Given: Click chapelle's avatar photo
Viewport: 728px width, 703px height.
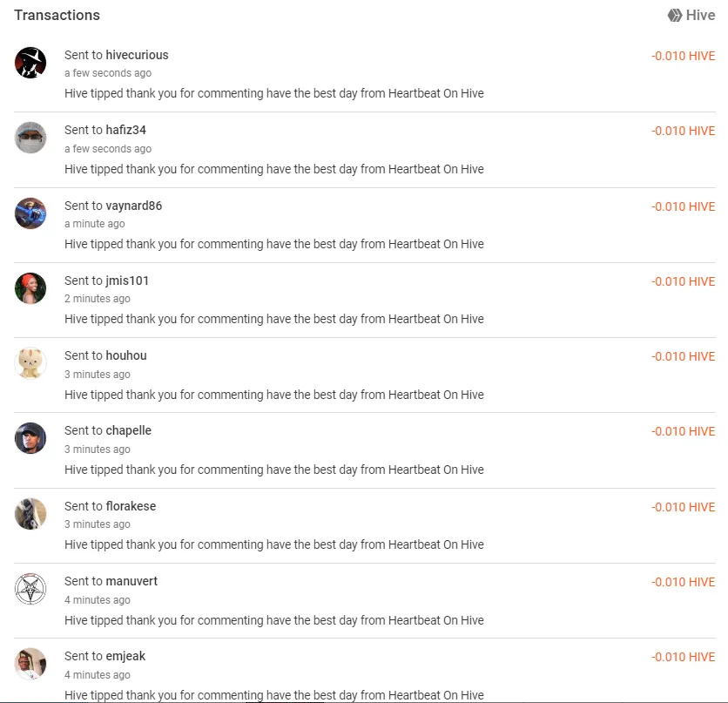Looking at the screenshot, I should 30,438.
